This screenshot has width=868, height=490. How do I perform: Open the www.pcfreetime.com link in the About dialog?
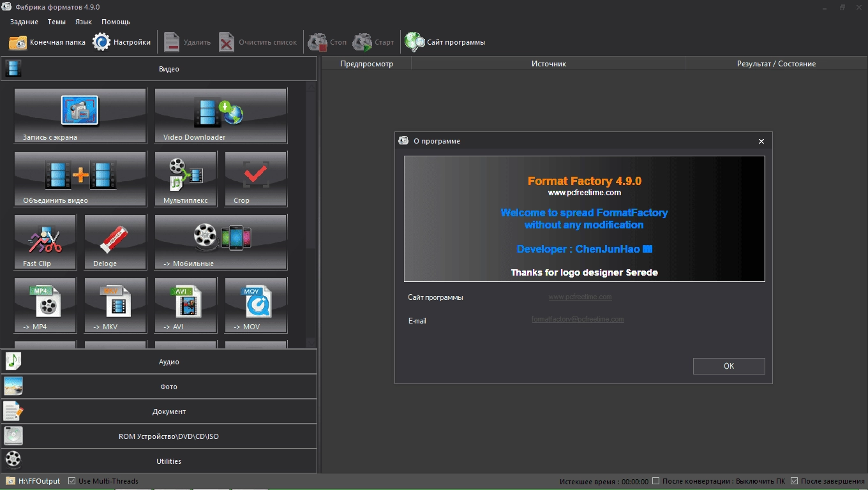click(x=580, y=297)
